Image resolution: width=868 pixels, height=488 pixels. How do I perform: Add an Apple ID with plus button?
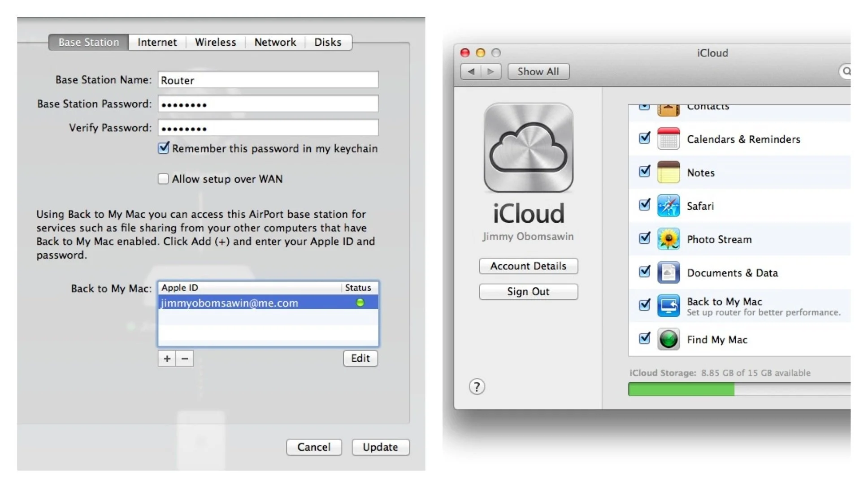pos(167,358)
